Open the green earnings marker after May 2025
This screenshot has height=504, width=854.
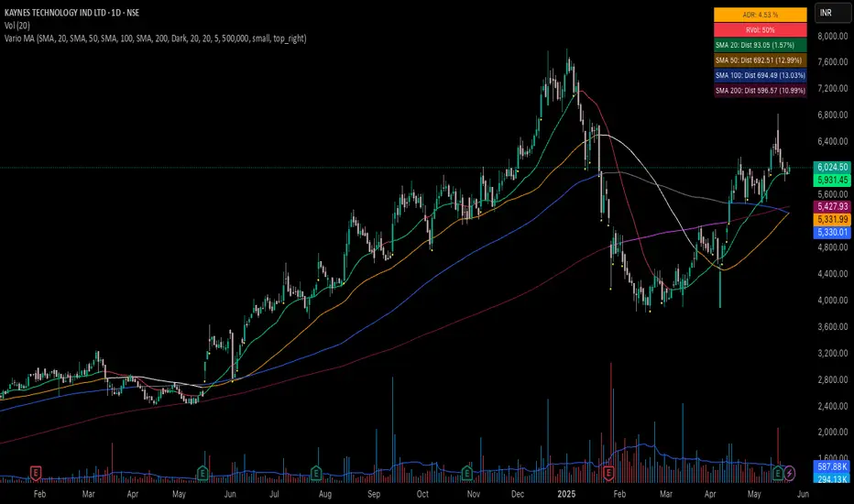pos(778,473)
